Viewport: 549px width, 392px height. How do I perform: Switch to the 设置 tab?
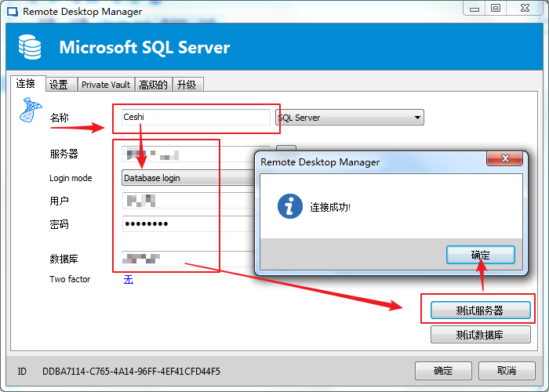(61, 85)
